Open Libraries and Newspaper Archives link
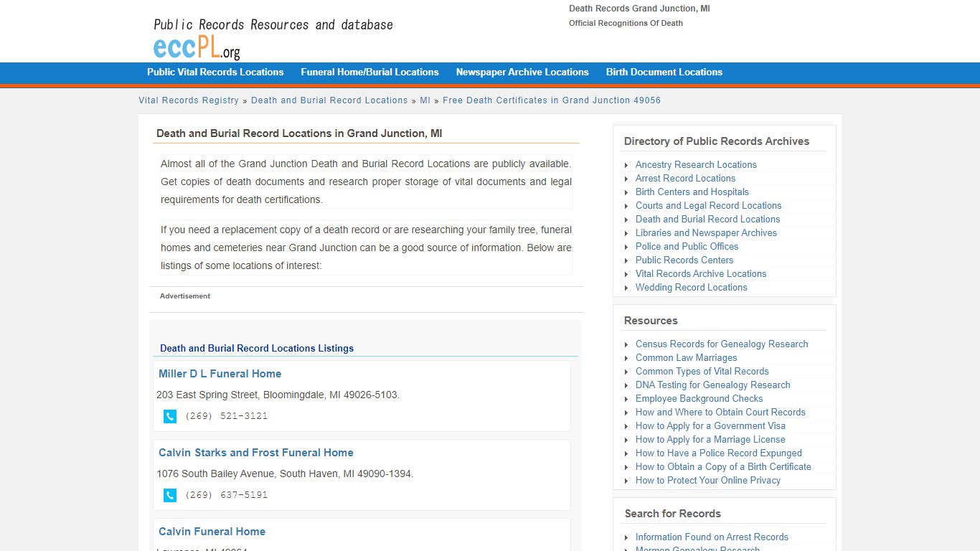Screen dimensions: 980x551 tap(706, 232)
